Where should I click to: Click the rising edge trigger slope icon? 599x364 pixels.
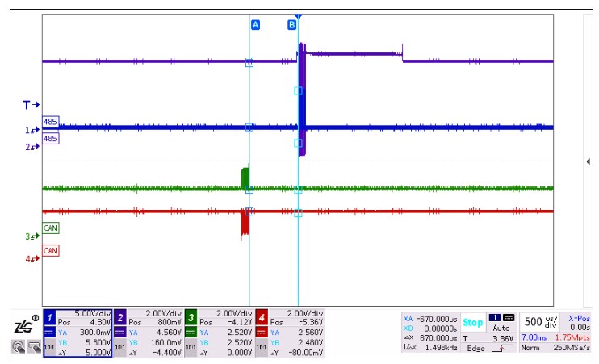pos(501,348)
